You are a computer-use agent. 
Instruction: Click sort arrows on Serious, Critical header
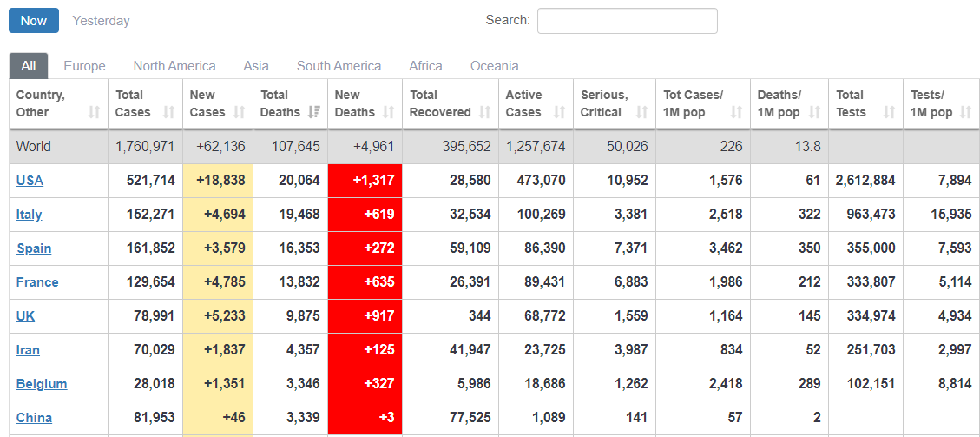(x=641, y=112)
